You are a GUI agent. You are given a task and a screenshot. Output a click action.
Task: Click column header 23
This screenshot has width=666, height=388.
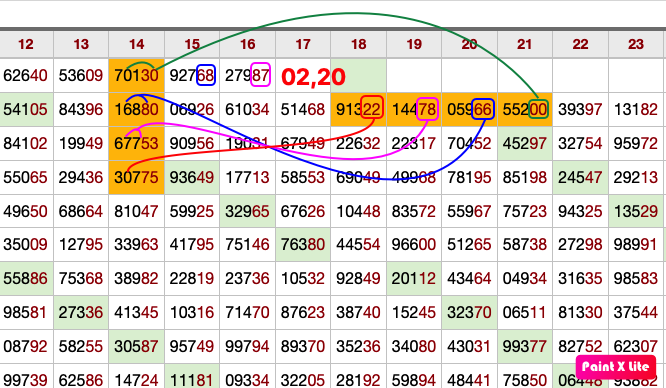pyautogui.click(x=636, y=44)
